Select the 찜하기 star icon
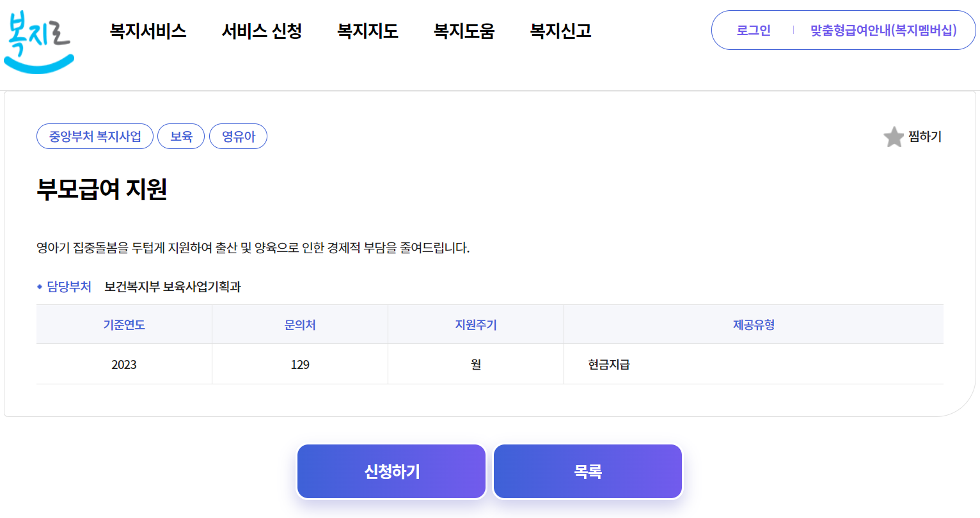Screen dimensions: 980x518 coord(894,137)
